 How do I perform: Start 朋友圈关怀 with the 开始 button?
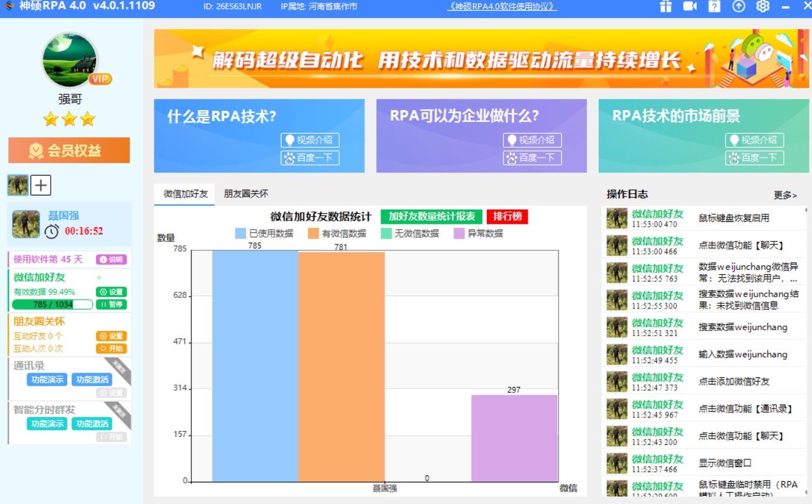click(x=111, y=349)
